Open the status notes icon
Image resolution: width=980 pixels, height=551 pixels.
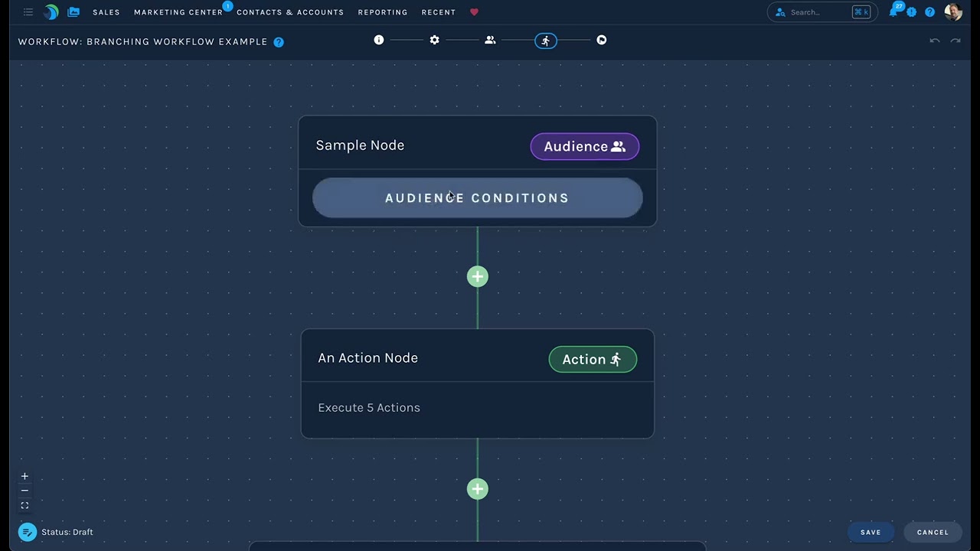(x=28, y=532)
